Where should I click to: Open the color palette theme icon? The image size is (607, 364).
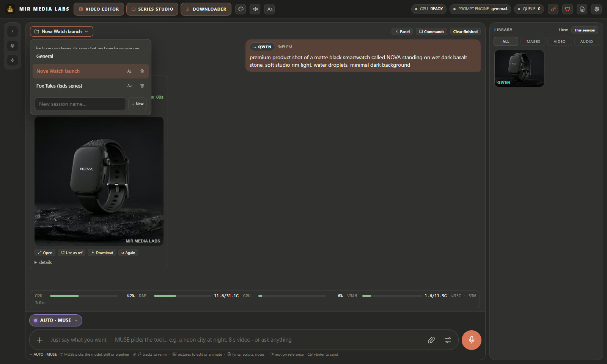coord(241,9)
